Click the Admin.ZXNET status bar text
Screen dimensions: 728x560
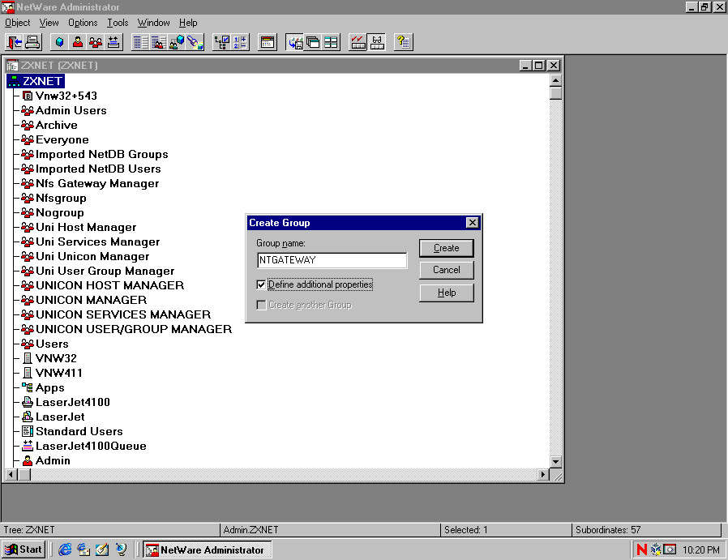point(251,530)
